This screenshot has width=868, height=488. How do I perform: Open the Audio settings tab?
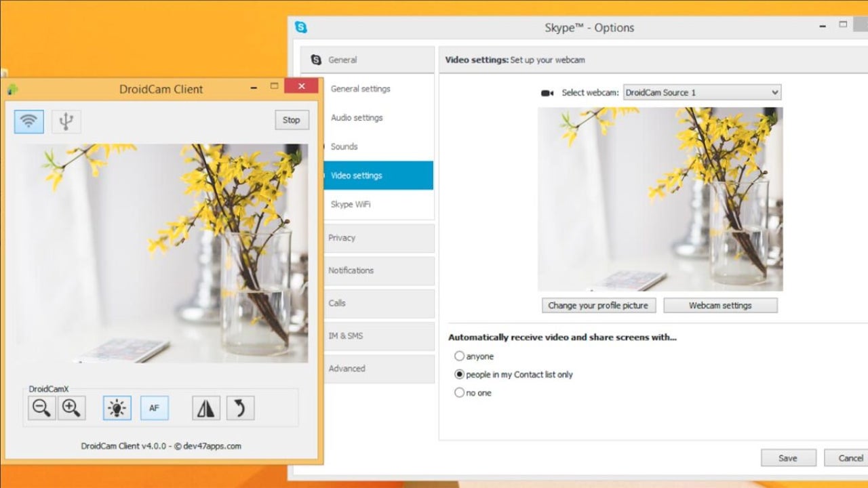tap(357, 118)
